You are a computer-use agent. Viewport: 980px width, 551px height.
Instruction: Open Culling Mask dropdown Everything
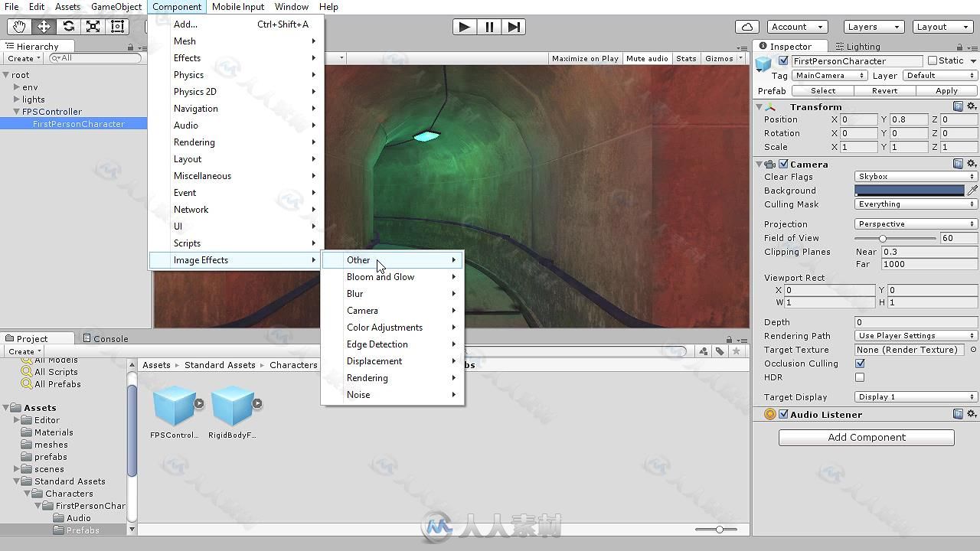click(916, 204)
